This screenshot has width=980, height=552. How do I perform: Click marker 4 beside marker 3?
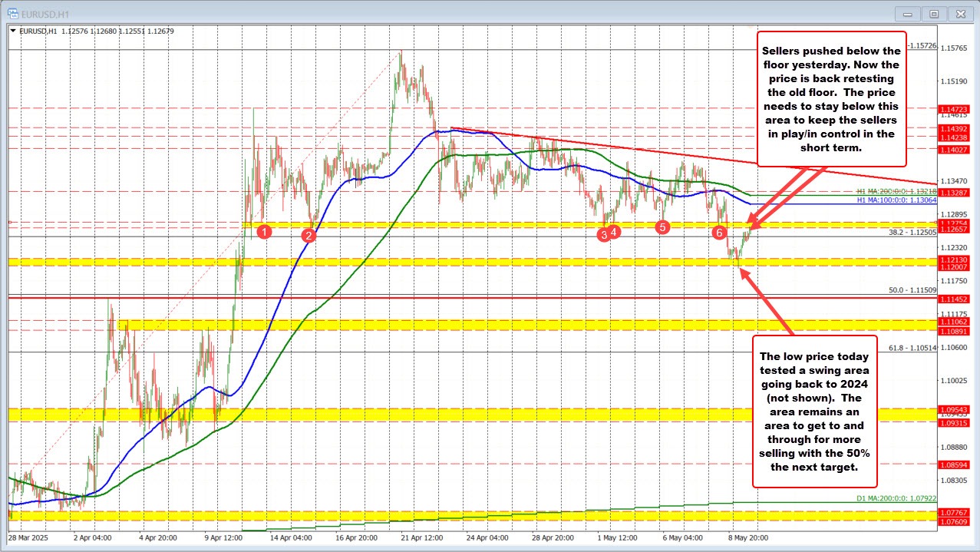point(614,231)
